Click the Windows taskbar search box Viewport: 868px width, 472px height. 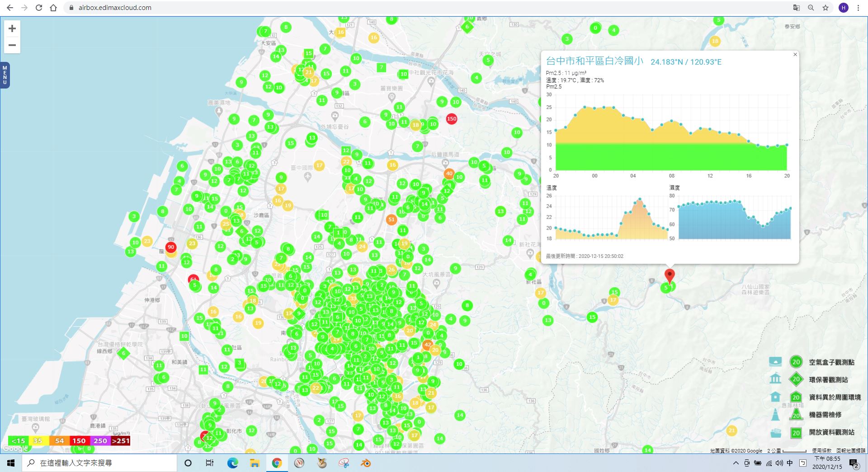pyautogui.click(x=99, y=463)
